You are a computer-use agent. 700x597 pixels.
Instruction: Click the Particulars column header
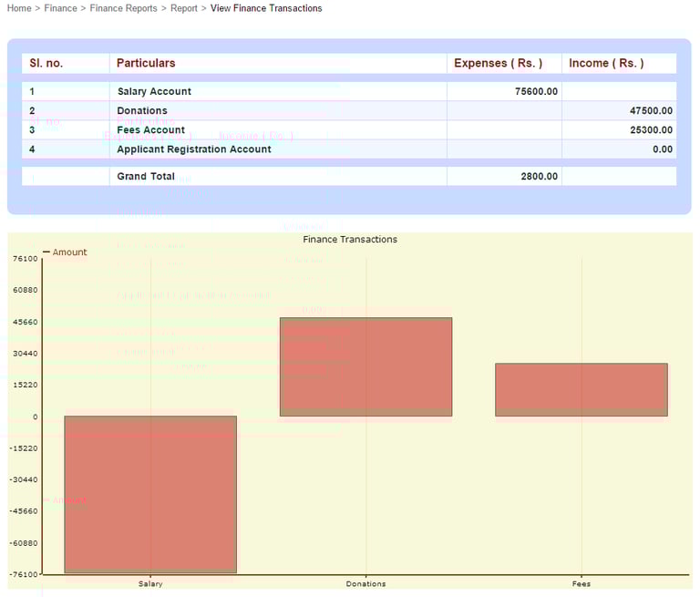(146, 64)
